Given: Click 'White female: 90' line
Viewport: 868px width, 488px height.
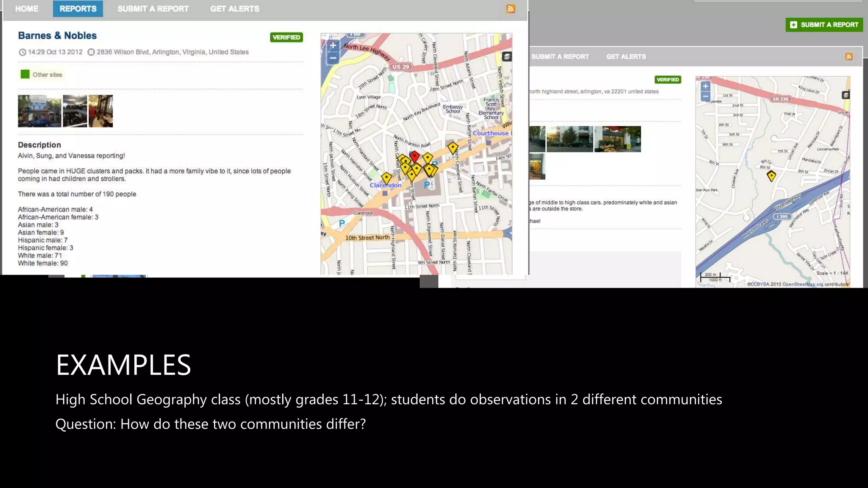Looking at the screenshot, I should 43,263.
